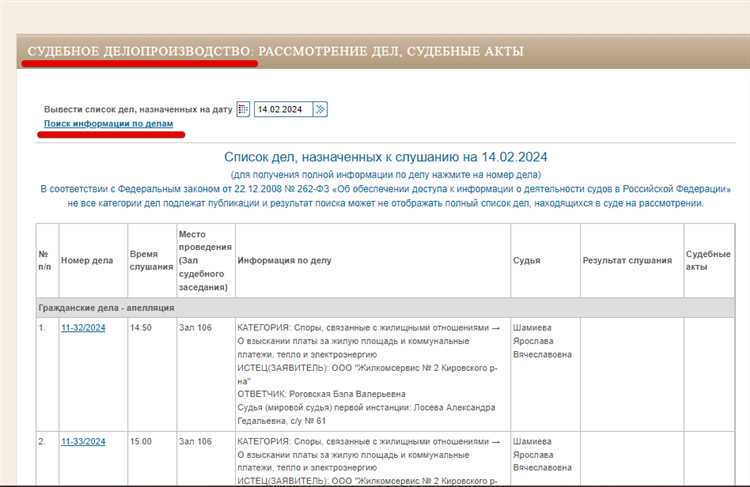Select the heading 'Список дел, назначенных к слушанию на 14.02.2024'
The width and height of the screenshot is (750, 487).
pyautogui.click(x=386, y=157)
